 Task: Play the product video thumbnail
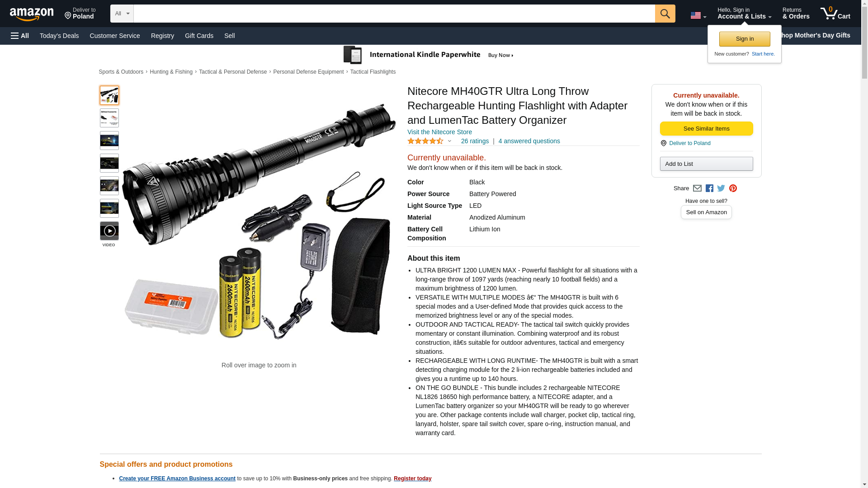point(109,231)
